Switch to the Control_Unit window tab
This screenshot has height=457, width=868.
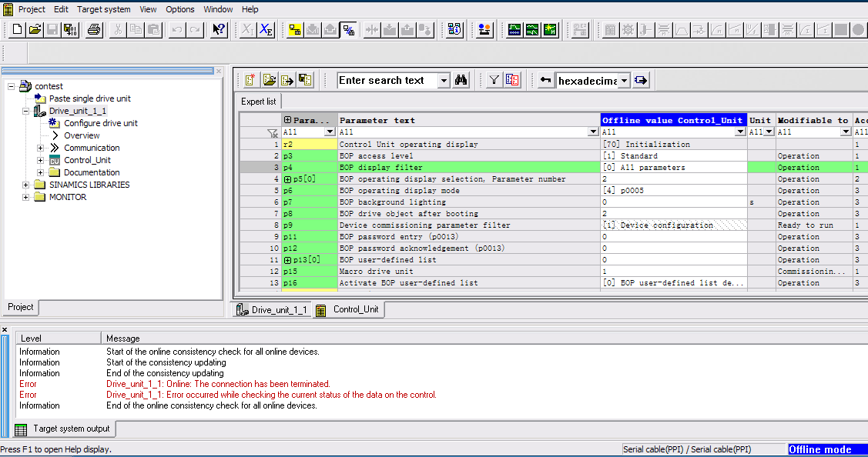[x=349, y=310]
